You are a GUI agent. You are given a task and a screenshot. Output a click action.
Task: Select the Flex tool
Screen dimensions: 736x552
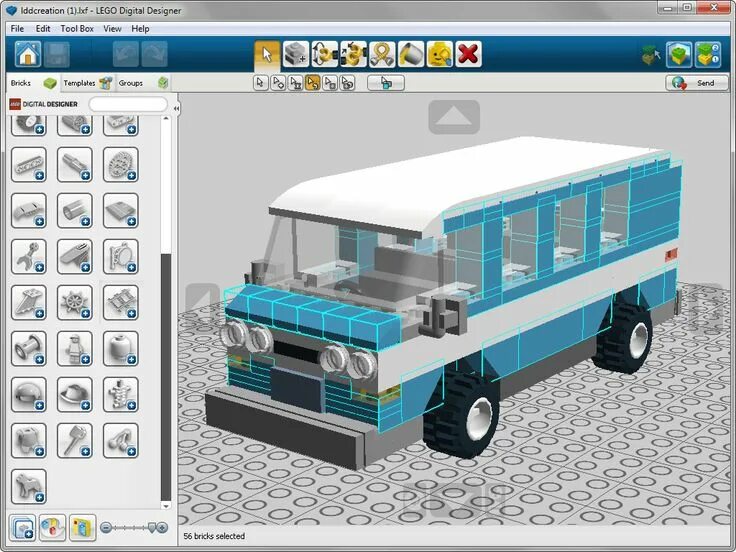[382, 54]
